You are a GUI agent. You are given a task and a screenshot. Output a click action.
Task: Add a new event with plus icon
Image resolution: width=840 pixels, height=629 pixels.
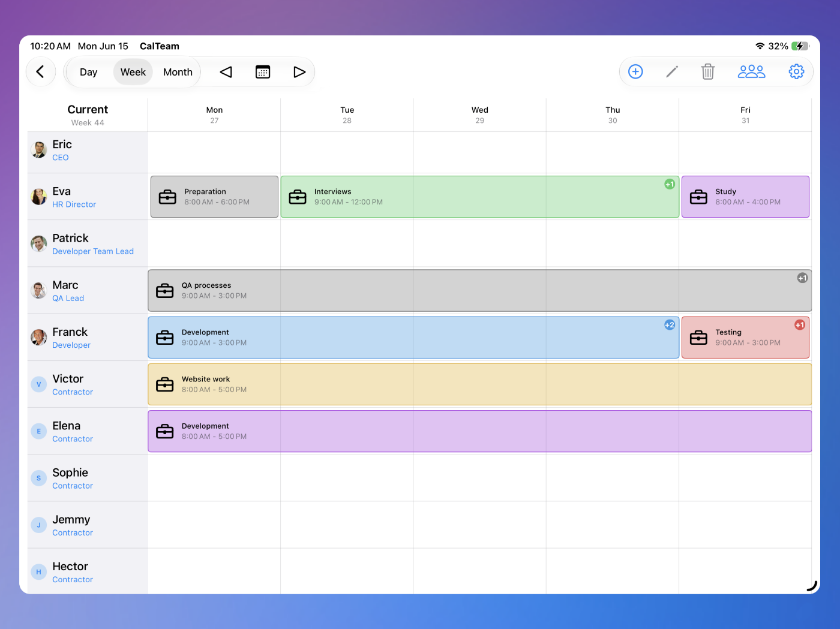(635, 72)
